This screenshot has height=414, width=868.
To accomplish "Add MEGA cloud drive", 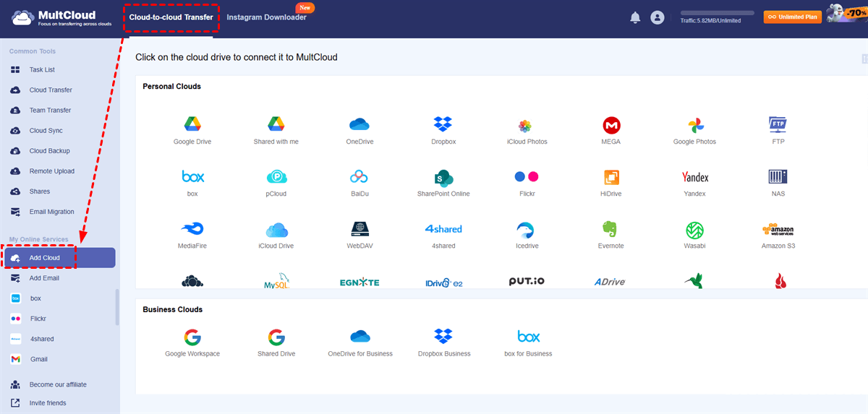I will 611,131.
